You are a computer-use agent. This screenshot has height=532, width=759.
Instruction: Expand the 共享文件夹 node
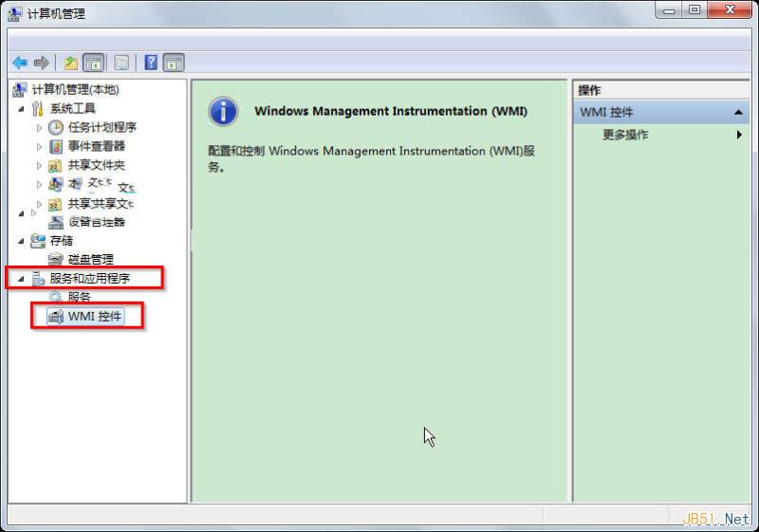[39, 165]
